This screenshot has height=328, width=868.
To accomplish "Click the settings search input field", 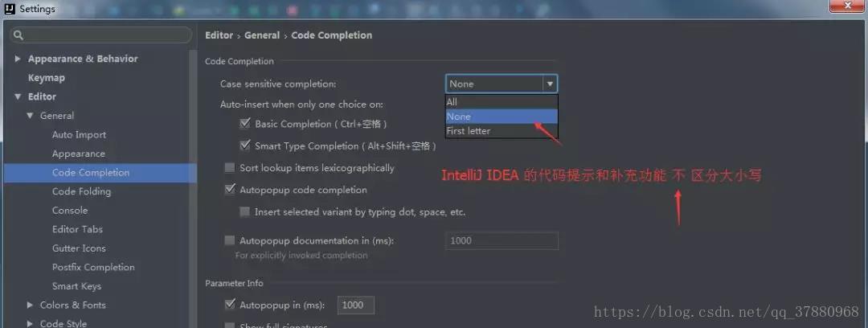I will (x=100, y=35).
